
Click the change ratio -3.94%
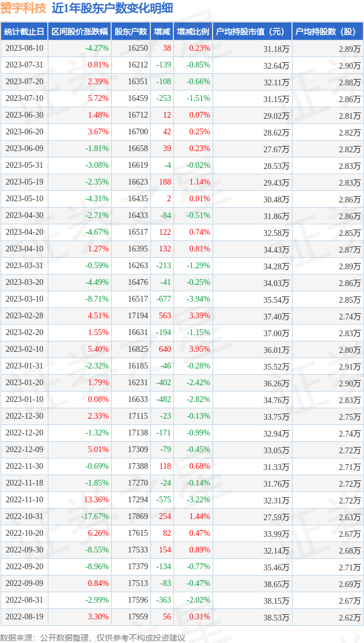(199, 299)
